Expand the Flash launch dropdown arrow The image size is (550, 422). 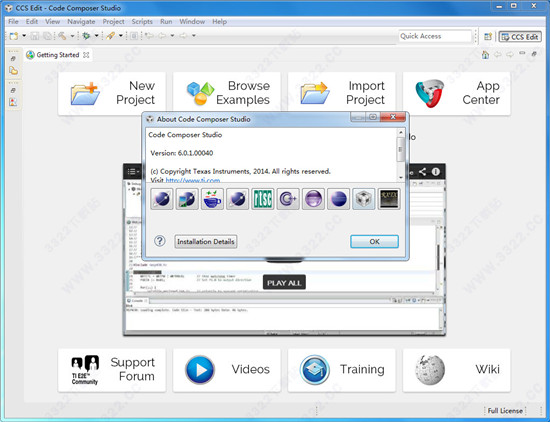[x=120, y=36]
